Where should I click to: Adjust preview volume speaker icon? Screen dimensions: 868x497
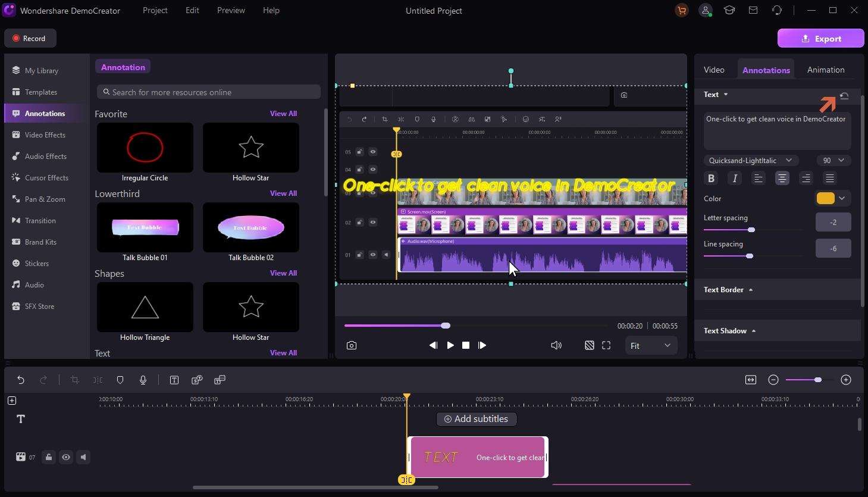click(556, 345)
